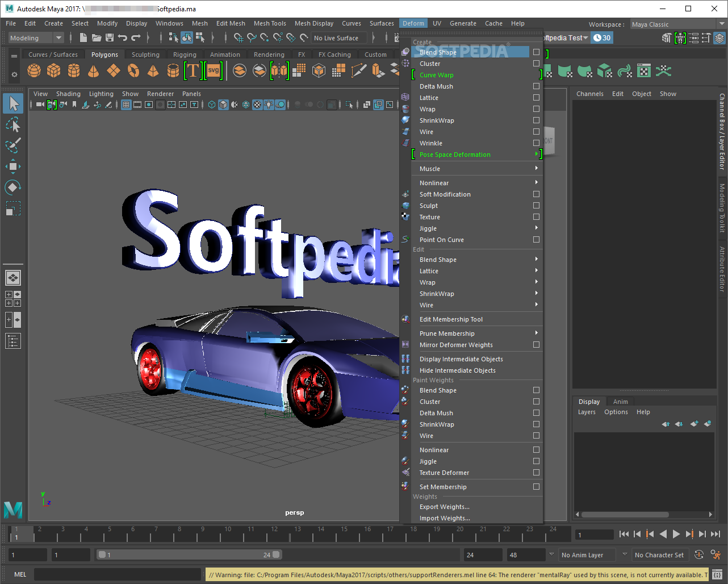The width and height of the screenshot is (728, 584).
Task: Create a polygon cone from the shelf
Action: click(x=94, y=70)
